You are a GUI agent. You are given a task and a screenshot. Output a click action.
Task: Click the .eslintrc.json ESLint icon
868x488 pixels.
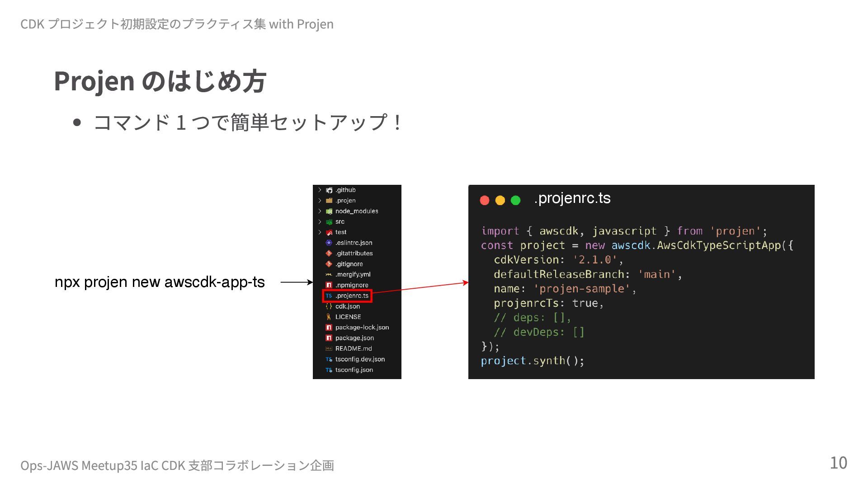(x=329, y=243)
